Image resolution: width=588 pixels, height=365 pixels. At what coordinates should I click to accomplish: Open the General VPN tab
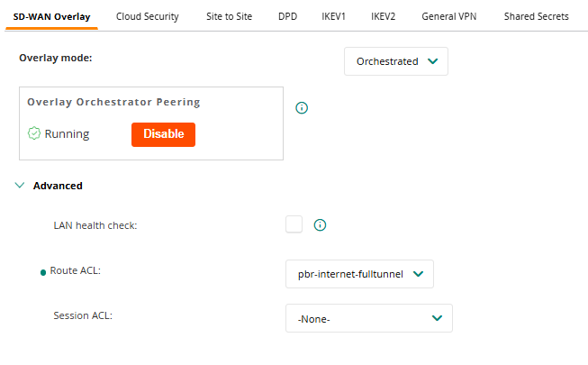[x=450, y=16]
